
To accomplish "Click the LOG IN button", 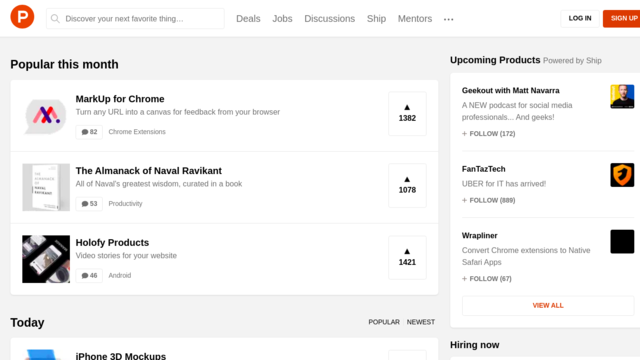I will coord(580,18).
